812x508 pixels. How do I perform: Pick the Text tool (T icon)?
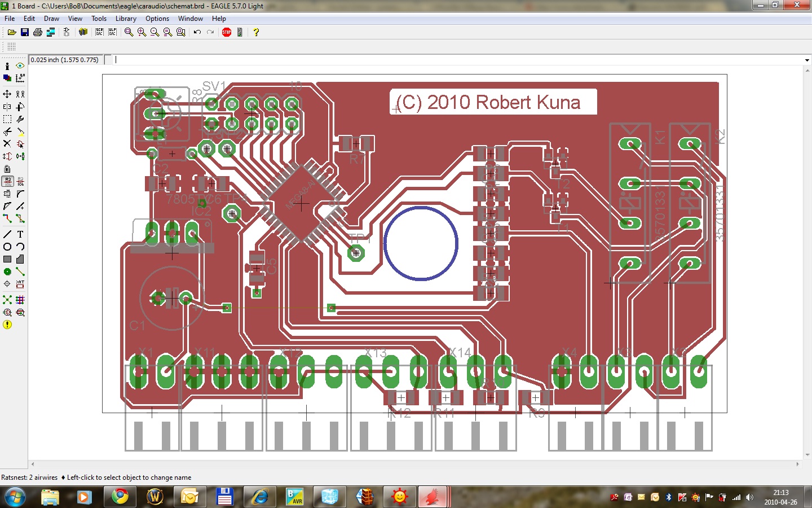(20, 234)
